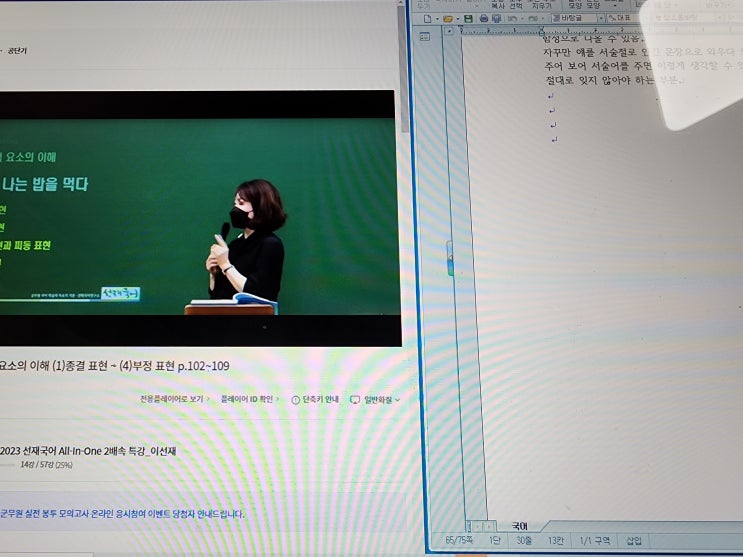Select the 국어 document tab
This screenshot has width=743, height=557.
[x=520, y=526]
